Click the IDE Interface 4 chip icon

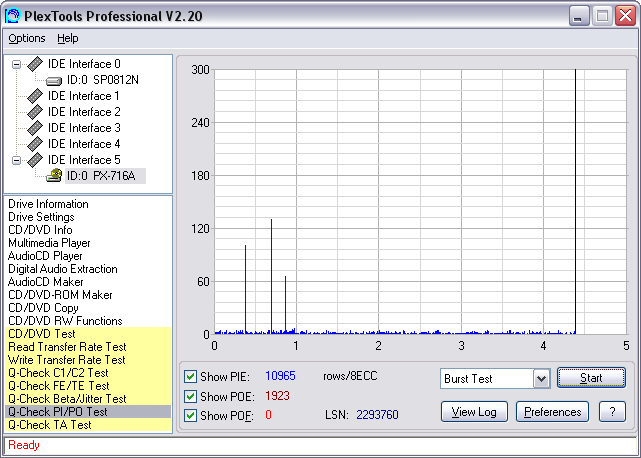pos(35,144)
